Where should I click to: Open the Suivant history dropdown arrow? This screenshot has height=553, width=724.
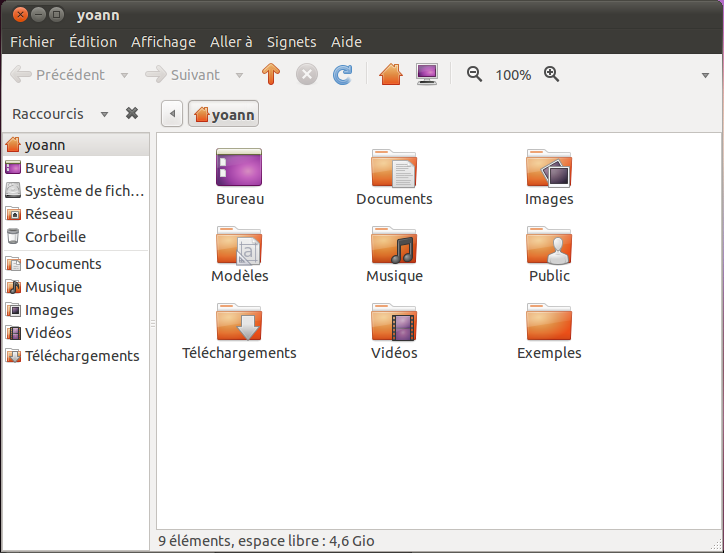[239, 75]
